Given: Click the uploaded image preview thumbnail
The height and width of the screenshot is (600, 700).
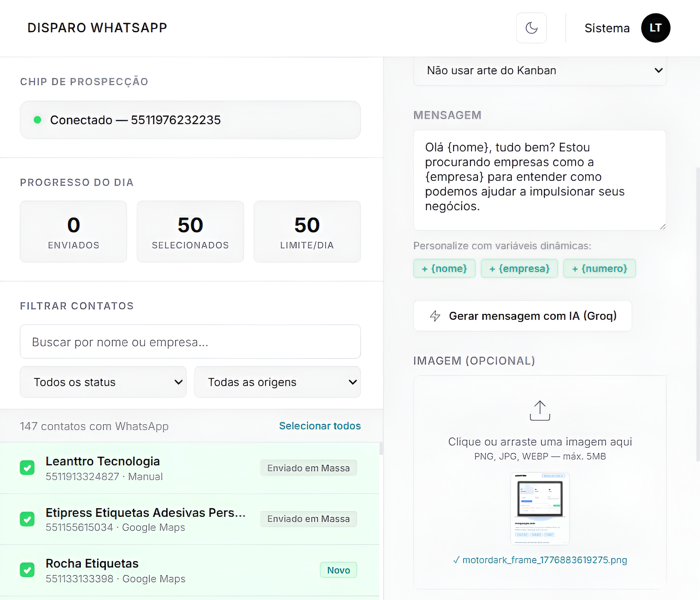Looking at the screenshot, I should tap(540, 508).
